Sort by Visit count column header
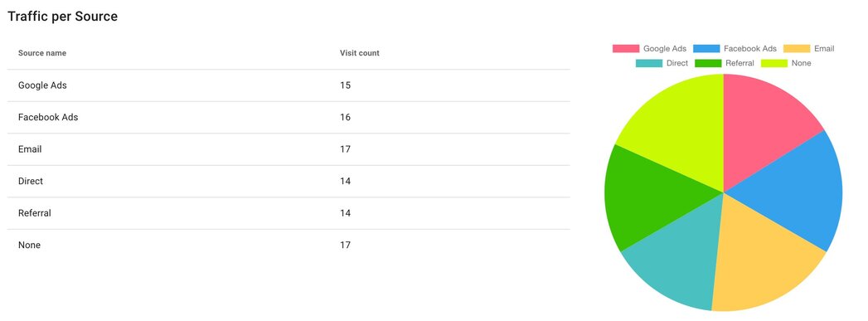 360,53
